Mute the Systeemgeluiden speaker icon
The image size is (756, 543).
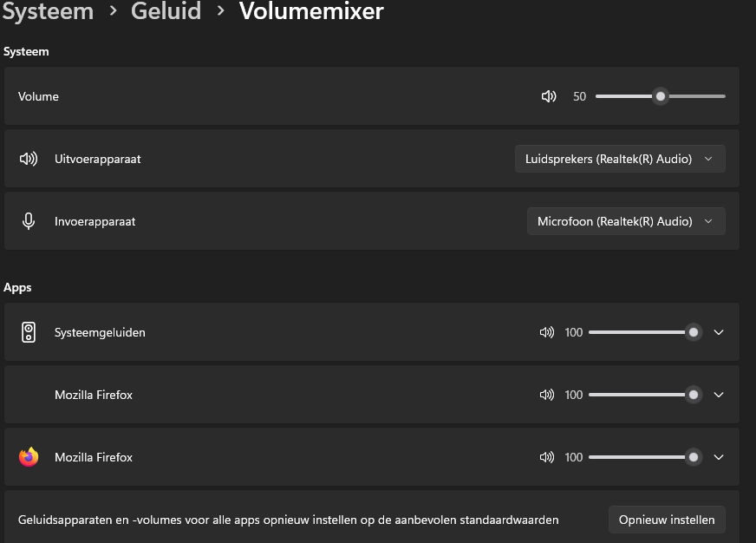[x=546, y=332]
